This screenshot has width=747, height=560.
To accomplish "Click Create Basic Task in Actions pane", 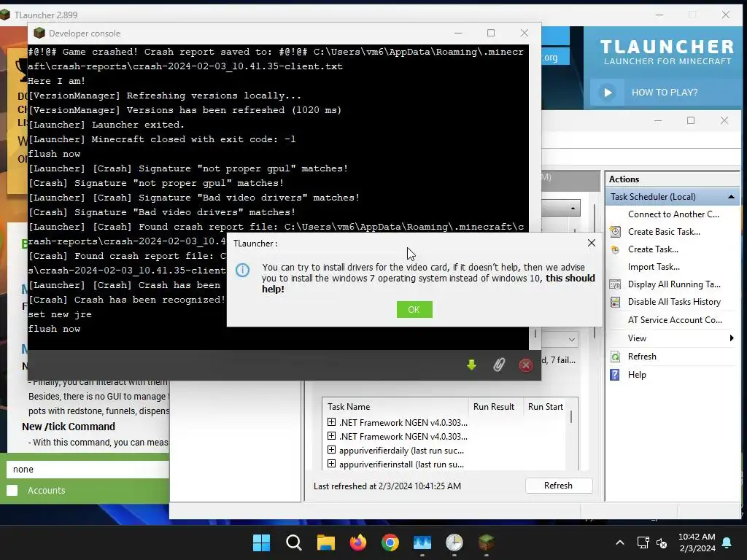I will tap(664, 232).
